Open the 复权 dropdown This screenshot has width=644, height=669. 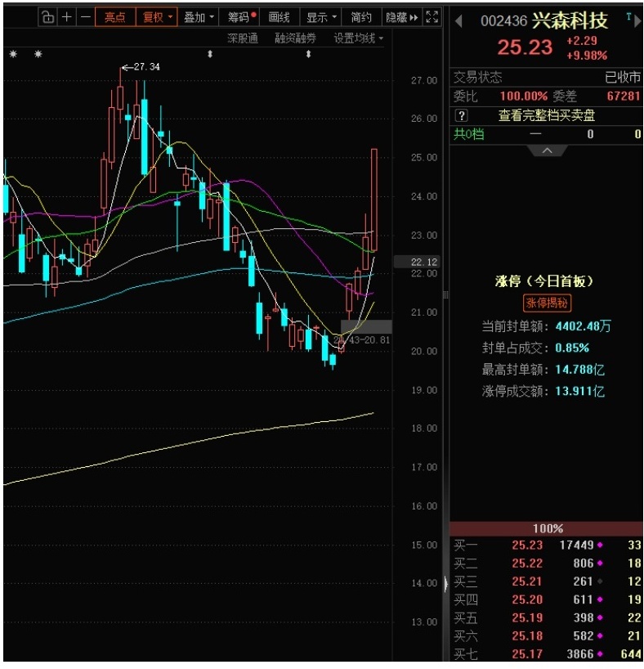(x=157, y=17)
